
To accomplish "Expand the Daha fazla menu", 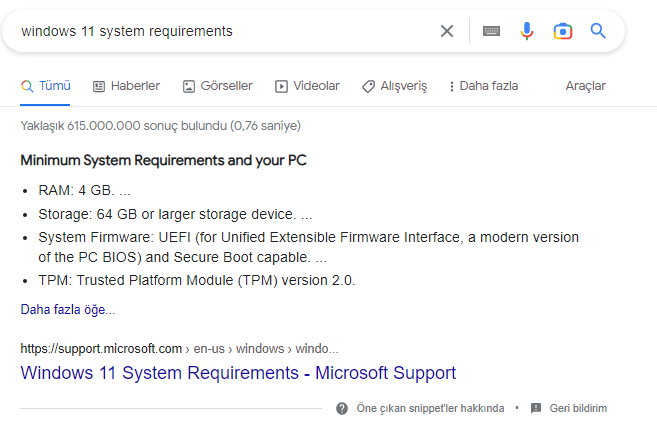I will 488,86.
